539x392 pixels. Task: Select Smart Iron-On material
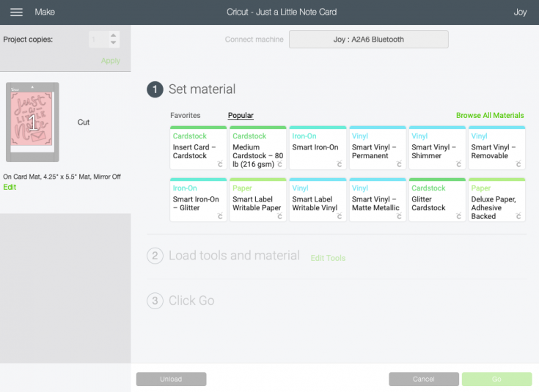[x=318, y=148]
